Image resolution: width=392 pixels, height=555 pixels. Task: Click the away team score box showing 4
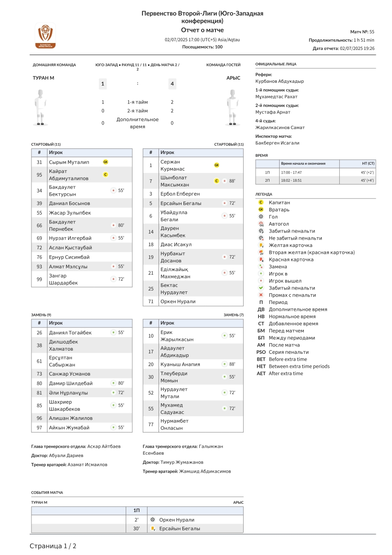[172, 84]
